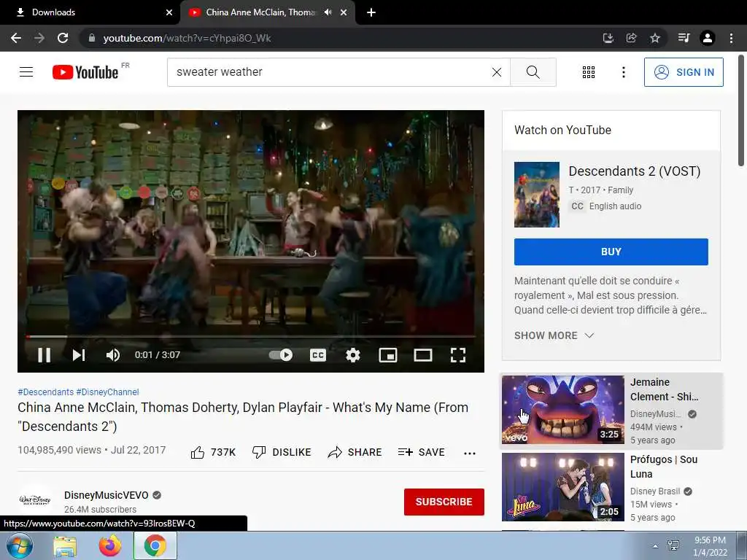Open more actions ellipsis under the video
This screenshot has height=560, width=747.
pyautogui.click(x=470, y=453)
